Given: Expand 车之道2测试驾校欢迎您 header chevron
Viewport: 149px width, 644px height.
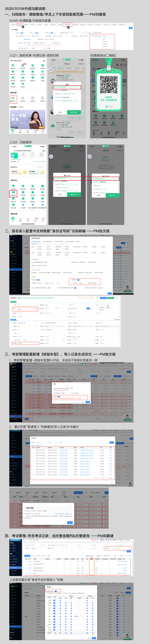Looking at the screenshot, I should tap(33, 151).
